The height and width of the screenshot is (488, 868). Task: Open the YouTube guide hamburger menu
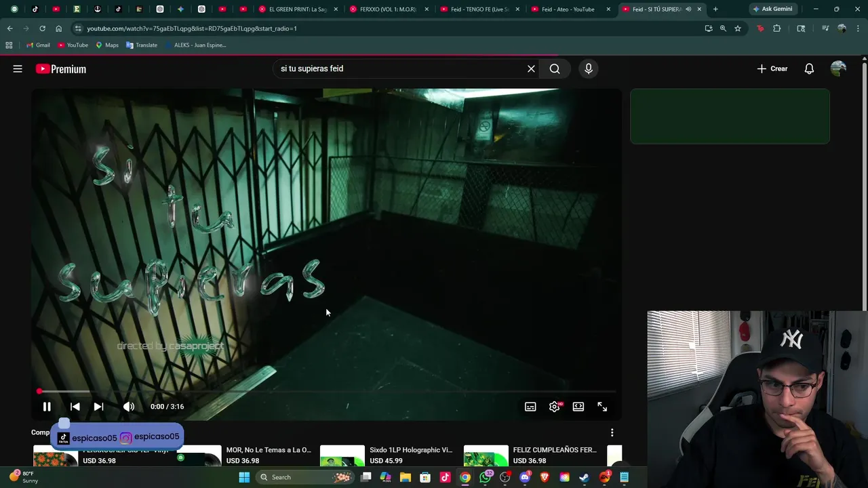18,68
